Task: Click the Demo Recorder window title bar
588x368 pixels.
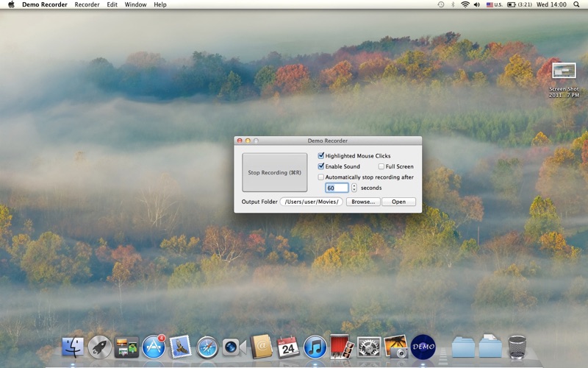Action: 328,141
